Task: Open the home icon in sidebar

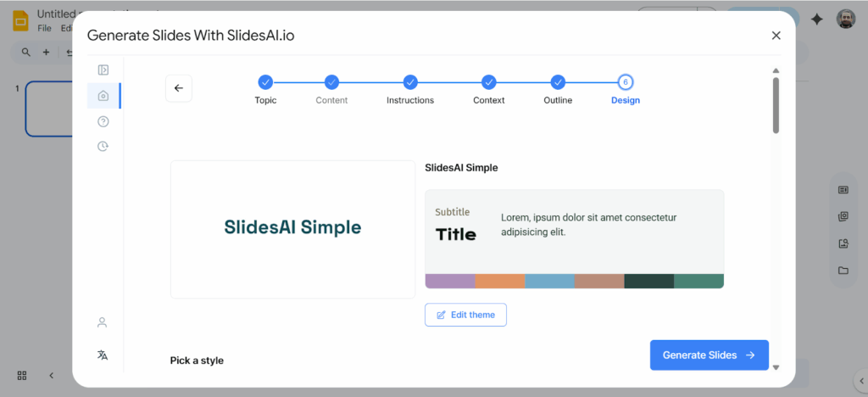Action: (103, 96)
